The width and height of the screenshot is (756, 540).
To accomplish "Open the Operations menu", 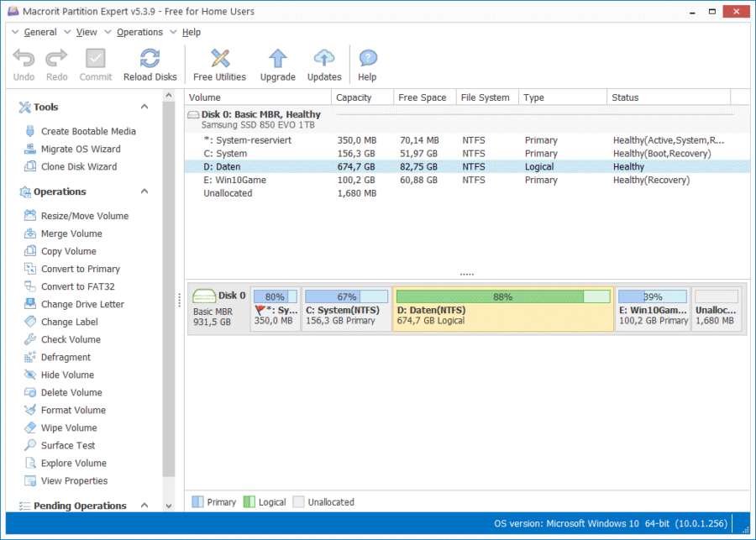I will (x=139, y=32).
